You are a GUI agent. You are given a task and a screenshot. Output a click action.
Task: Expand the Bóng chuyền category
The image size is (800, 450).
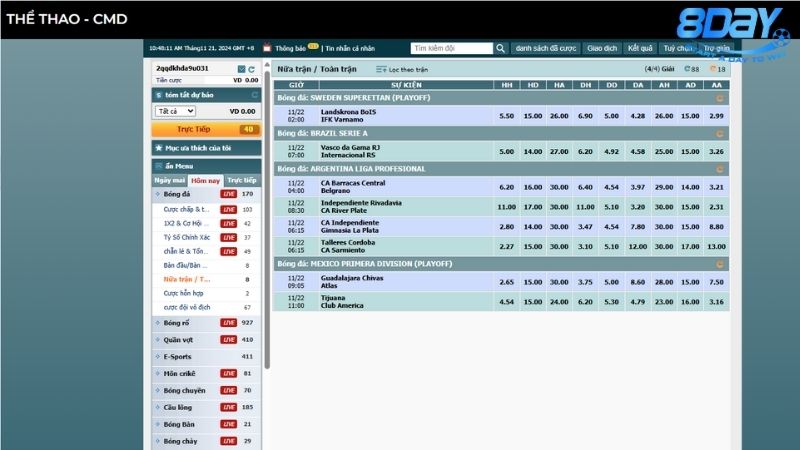[x=158, y=390]
